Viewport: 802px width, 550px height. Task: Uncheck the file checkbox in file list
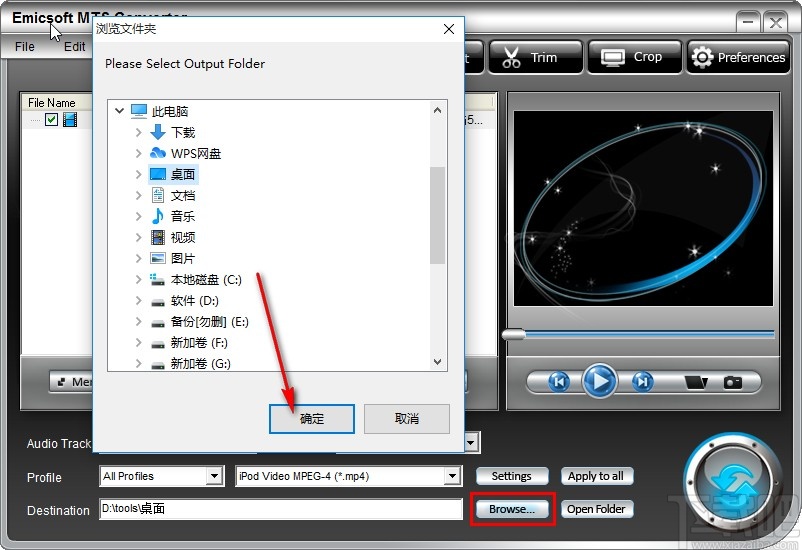tap(51, 120)
